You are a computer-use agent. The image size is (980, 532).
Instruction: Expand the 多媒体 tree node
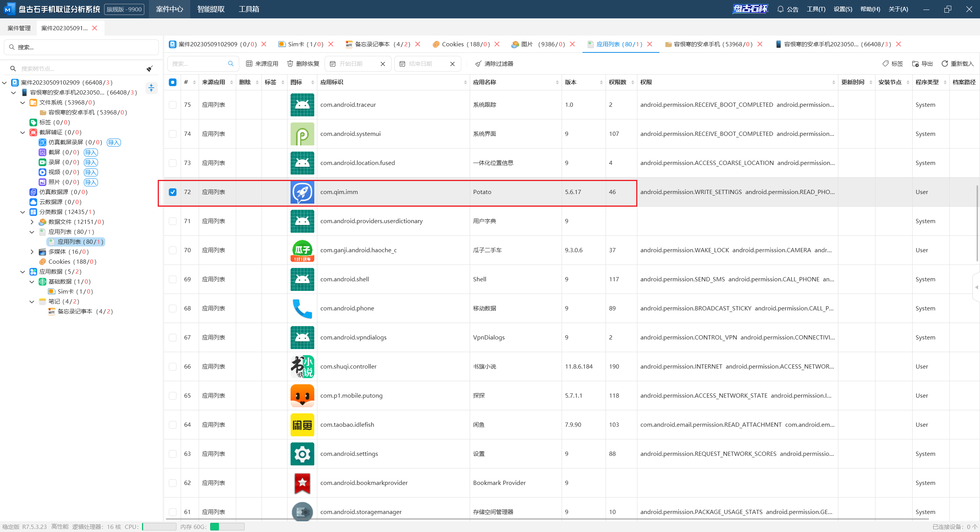click(32, 252)
